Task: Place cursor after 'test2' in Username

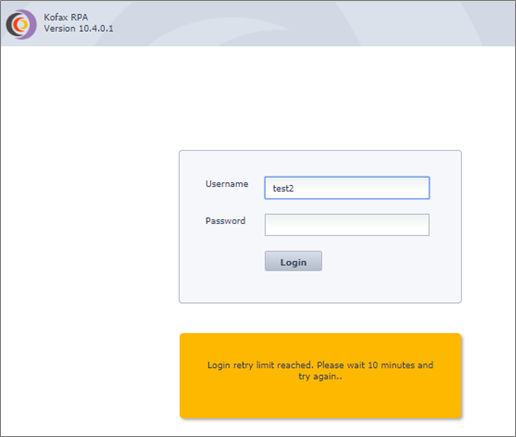Action: (295, 188)
